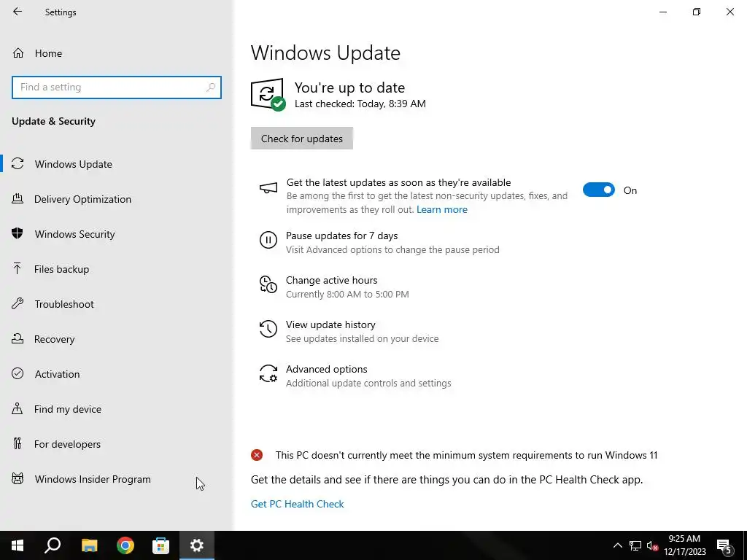Screen dimensions: 747x560
Task: Open View update history
Action: [330, 324]
